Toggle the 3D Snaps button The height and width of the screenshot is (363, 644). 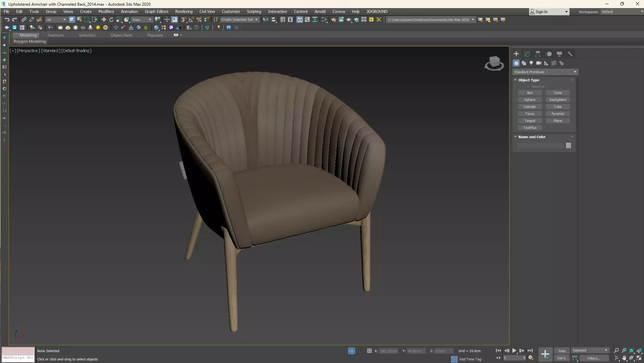[184, 20]
